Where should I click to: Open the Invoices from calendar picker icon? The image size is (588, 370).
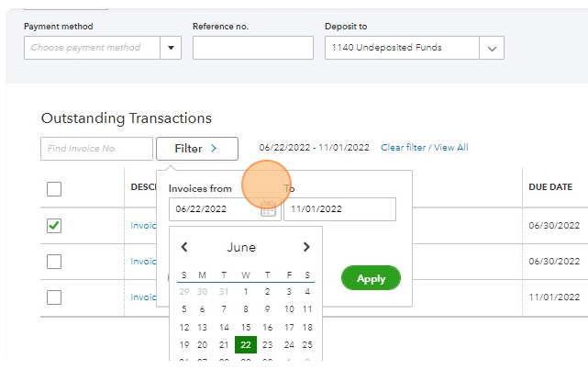point(267,209)
